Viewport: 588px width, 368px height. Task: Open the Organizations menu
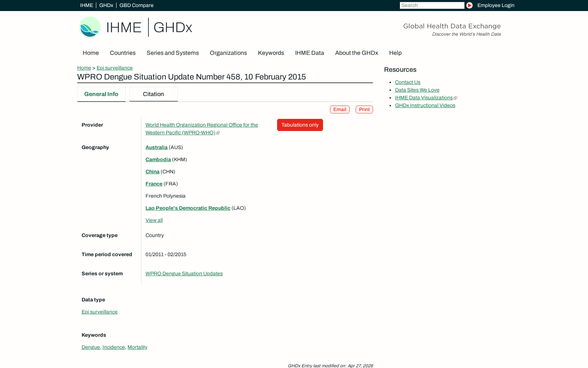228,53
